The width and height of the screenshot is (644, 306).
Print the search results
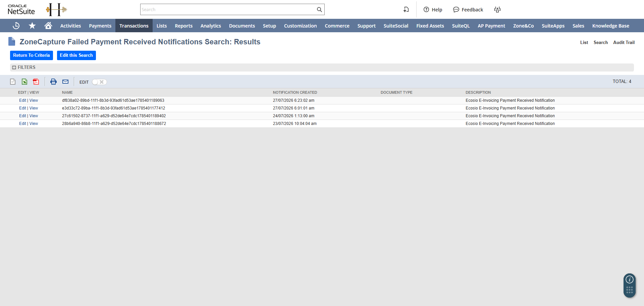53,82
